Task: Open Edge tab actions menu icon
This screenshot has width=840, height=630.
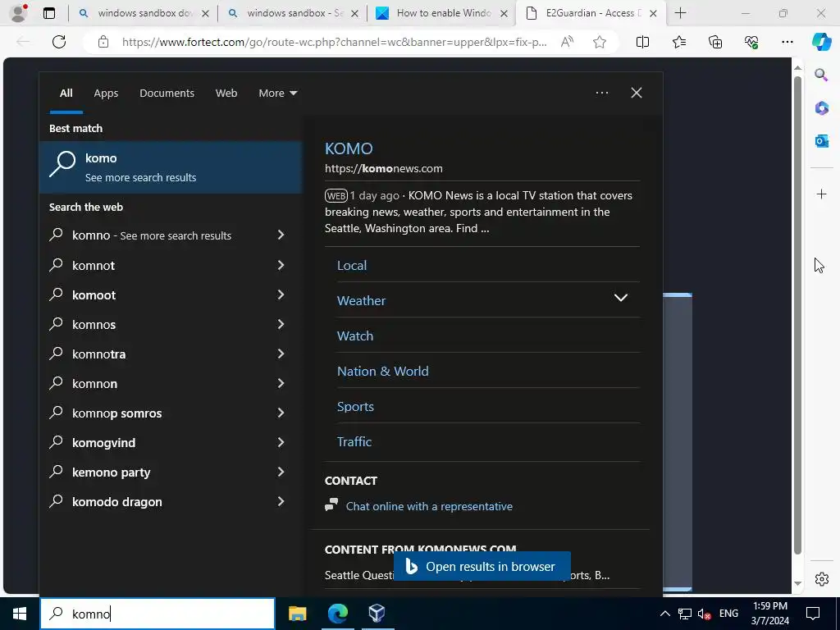Action: point(49,13)
